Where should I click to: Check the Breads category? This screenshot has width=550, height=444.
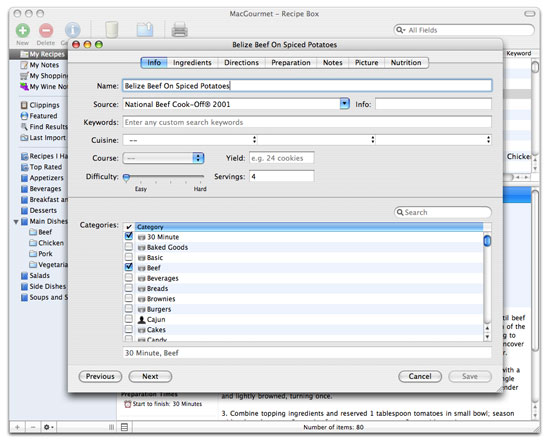(x=129, y=288)
